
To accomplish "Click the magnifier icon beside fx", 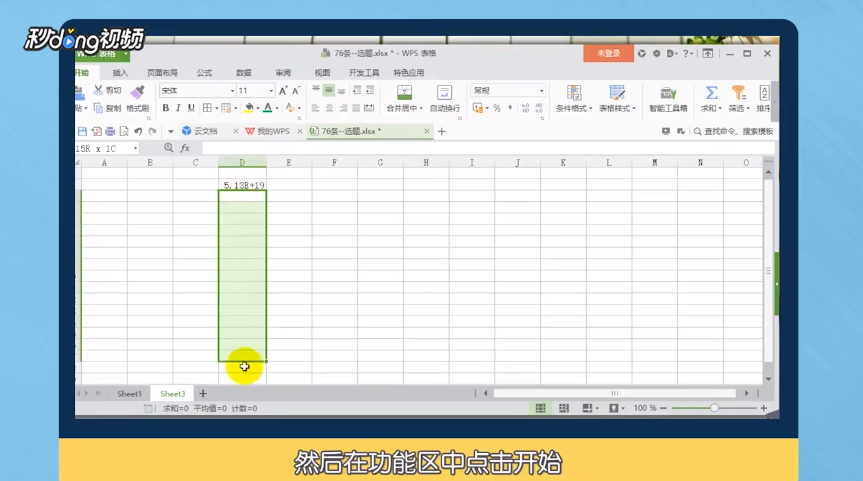I will coord(168,147).
